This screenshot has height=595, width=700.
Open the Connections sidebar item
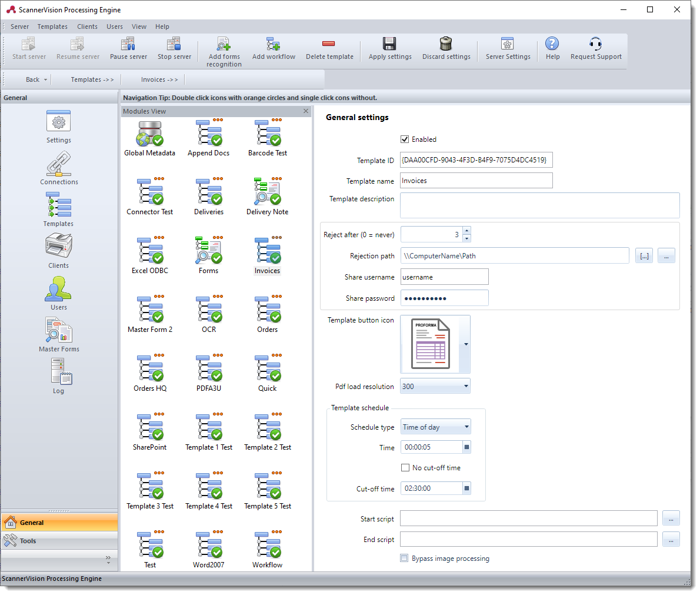point(59,168)
